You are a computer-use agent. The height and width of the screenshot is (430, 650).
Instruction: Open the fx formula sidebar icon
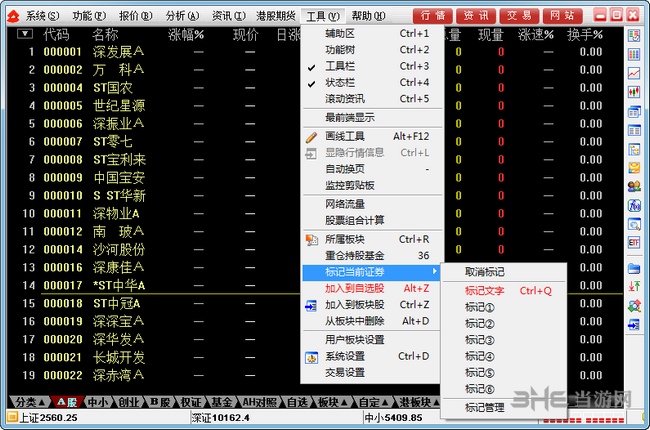[x=634, y=205]
